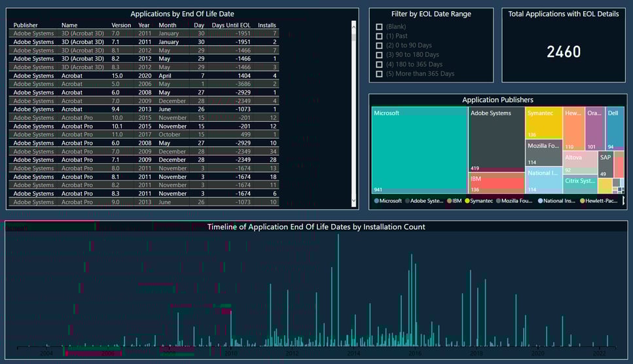Image resolution: width=633 pixels, height=364 pixels.
Task: Check the (Blank) EOL filter checkbox
Action: click(x=379, y=27)
